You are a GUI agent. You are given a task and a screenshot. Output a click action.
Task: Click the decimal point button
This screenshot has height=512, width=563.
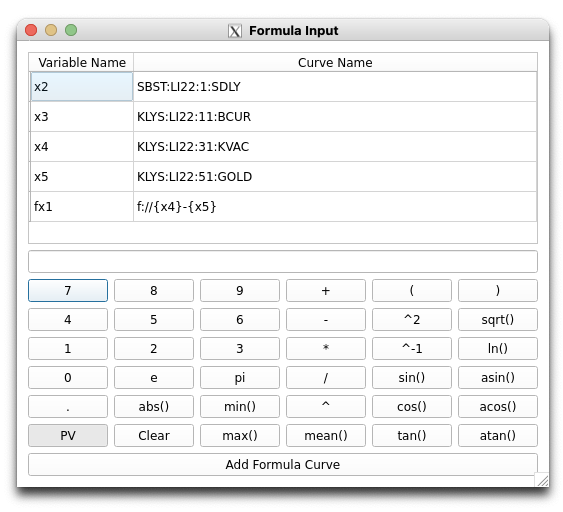tap(68, 407)
